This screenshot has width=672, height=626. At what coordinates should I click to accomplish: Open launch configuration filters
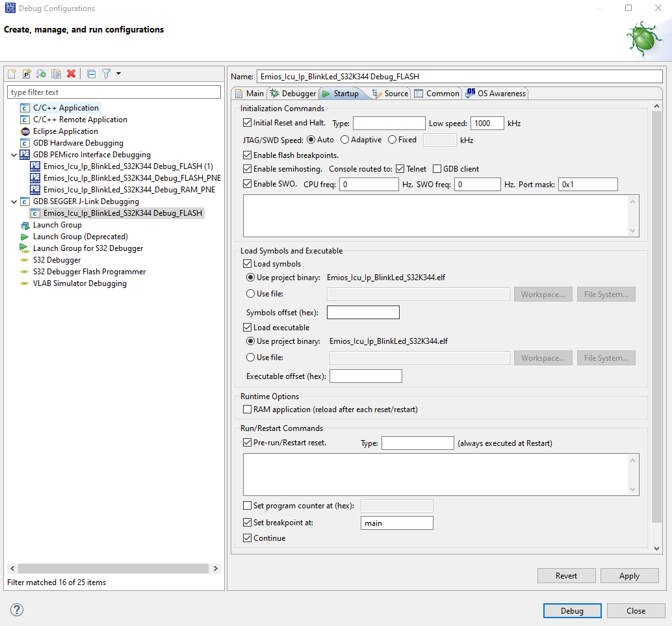(105, 73)
